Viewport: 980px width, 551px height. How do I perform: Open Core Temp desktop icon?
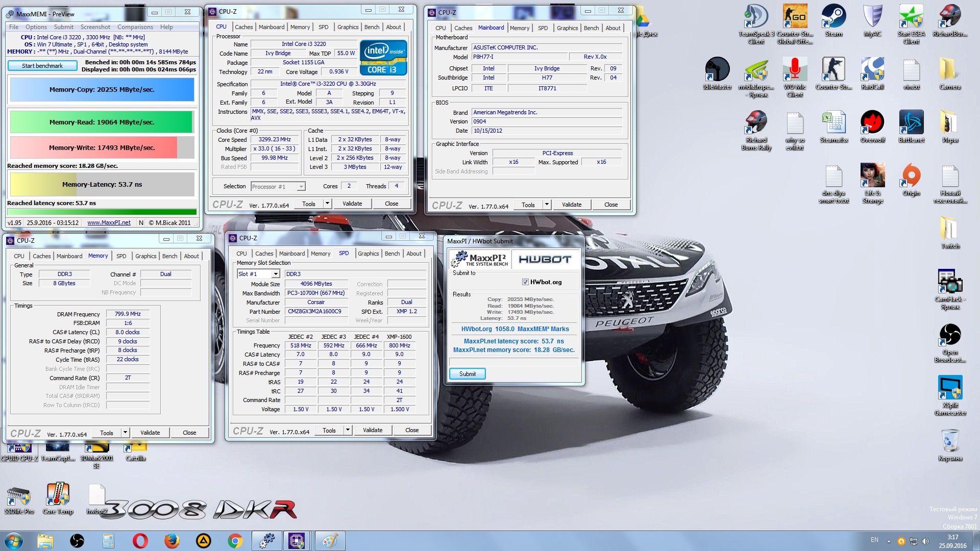coord(58,498)
